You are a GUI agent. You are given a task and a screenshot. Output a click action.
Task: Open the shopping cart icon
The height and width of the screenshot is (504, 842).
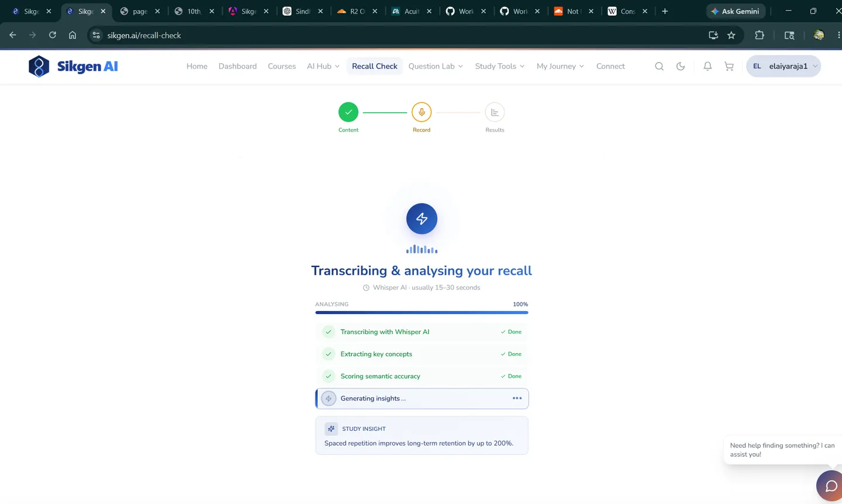[729, 66]
